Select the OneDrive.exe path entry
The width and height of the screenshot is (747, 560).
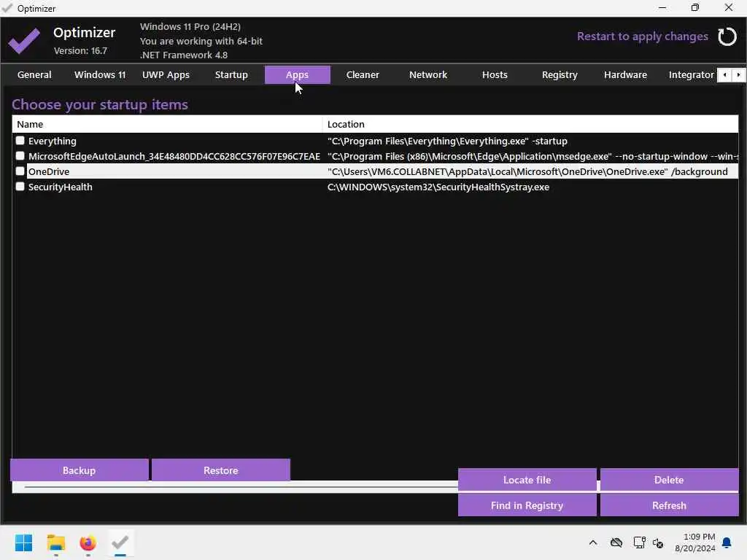coord(527,171)
